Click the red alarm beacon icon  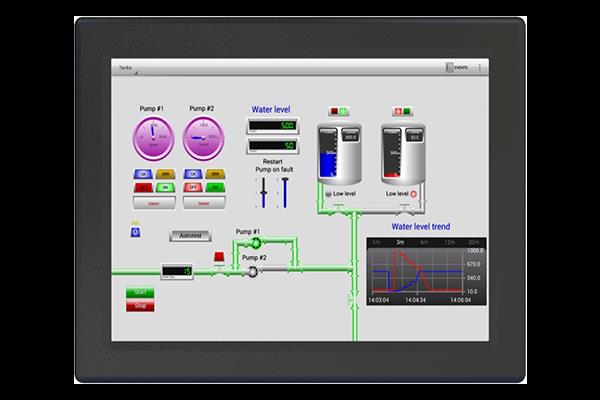[x=219, y=257]
